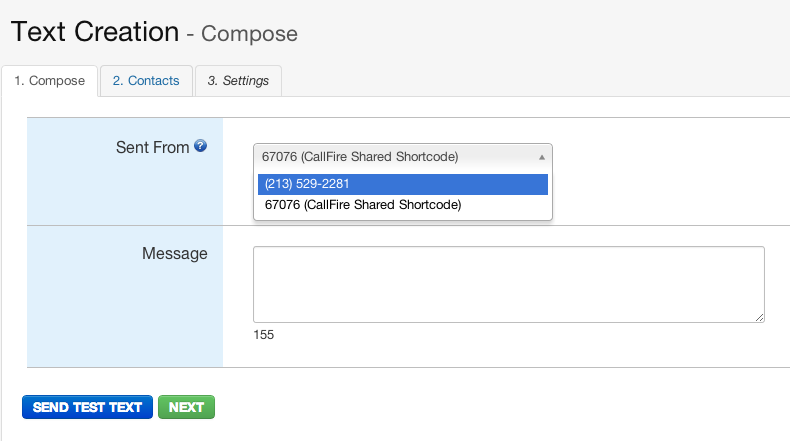Focus the Message text area
Image resolution: width=790 pixels, height=441 pixels.
509,284
